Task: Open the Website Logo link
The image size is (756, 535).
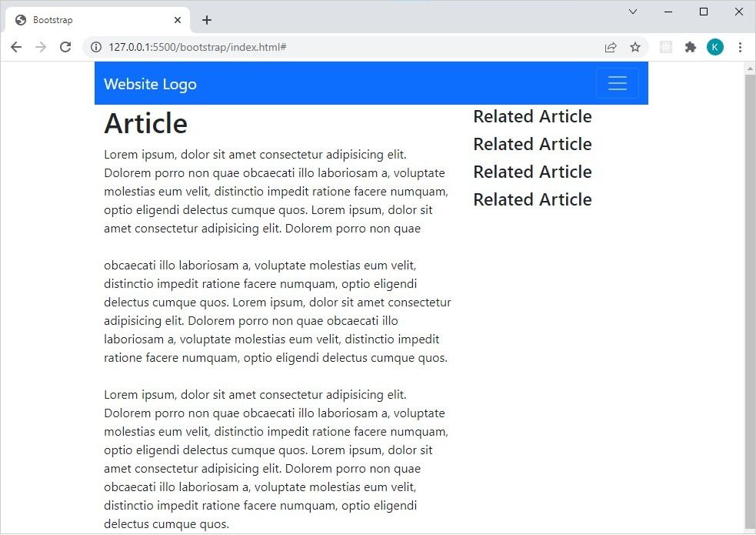Action: pyautogui.click(x=150, y=84)
